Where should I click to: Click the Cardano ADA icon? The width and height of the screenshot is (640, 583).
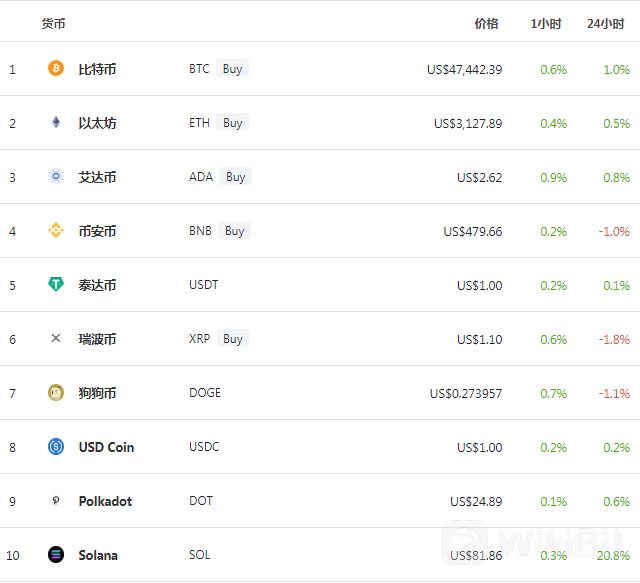pyautogui.click(x=56, y=176)
